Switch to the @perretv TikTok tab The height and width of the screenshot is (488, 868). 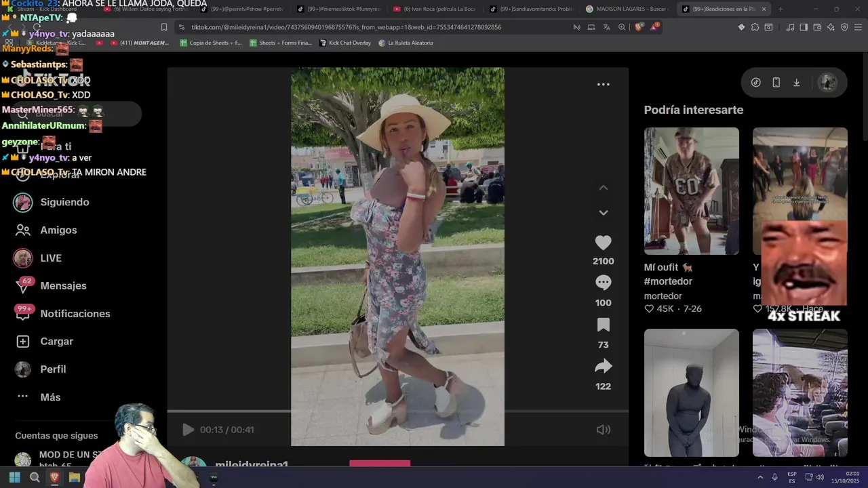(x=242, y=9)
